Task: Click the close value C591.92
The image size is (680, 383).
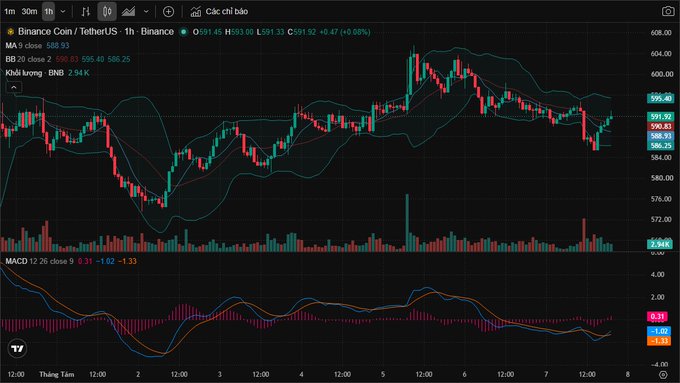Action: [x=302, y=32]
